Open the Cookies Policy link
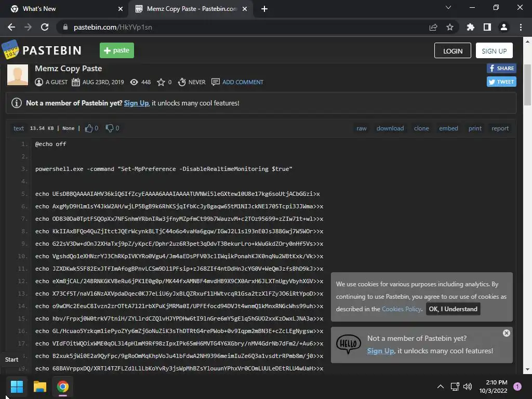 tap(402, 309)
